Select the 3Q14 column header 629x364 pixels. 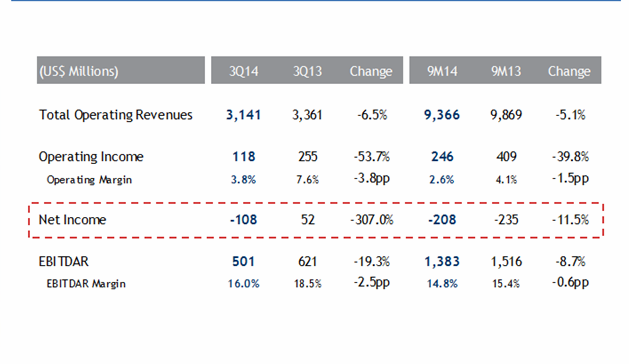243,71
